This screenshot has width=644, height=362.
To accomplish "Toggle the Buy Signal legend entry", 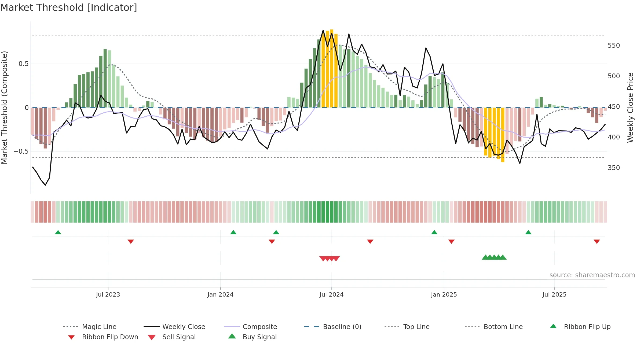I will tap(252, 337).
